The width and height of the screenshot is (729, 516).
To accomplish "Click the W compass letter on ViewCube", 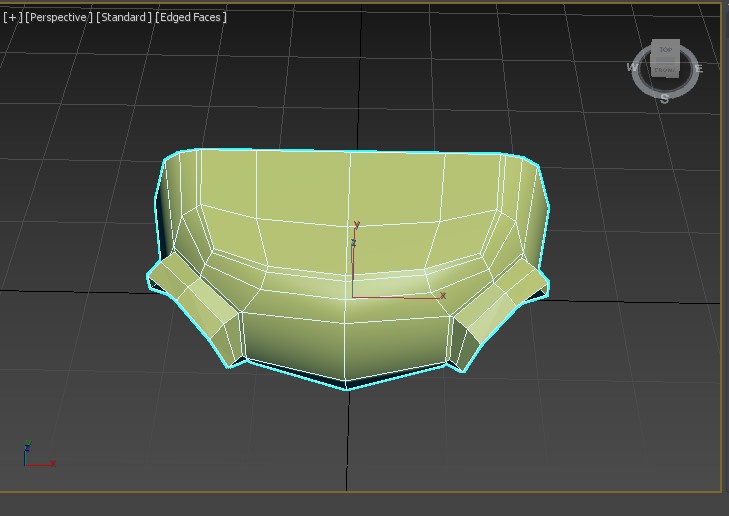I will tap(632, 68).
